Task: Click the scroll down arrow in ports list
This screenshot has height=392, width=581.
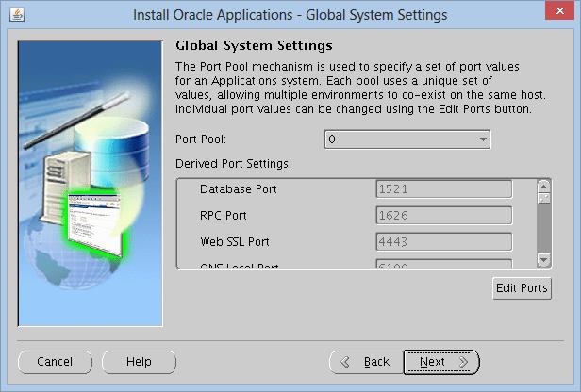Action: point(543,260)
